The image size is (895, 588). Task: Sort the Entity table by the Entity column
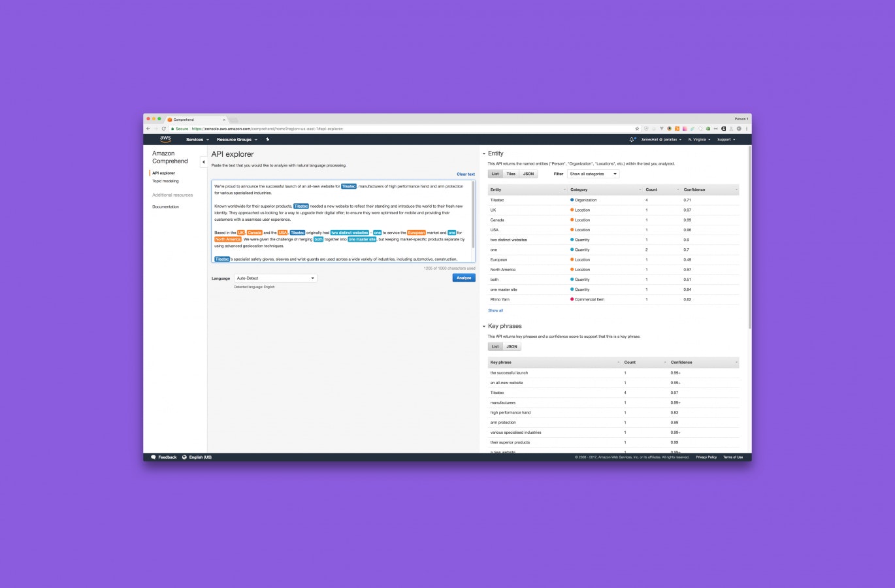[x=527, y=189]
